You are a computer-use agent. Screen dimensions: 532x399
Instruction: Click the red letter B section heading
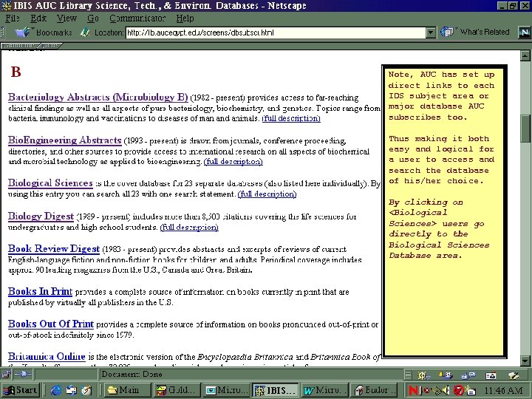(16, 72)
